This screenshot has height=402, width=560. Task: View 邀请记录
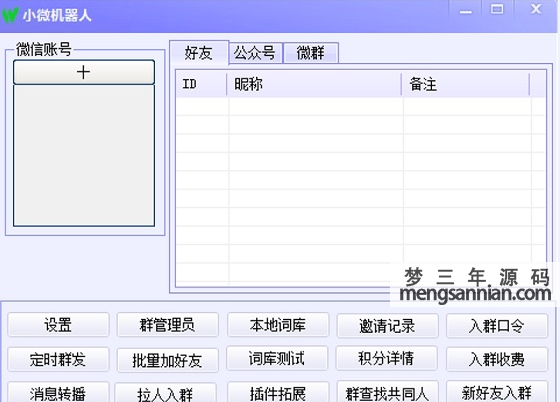pos(388,326)
